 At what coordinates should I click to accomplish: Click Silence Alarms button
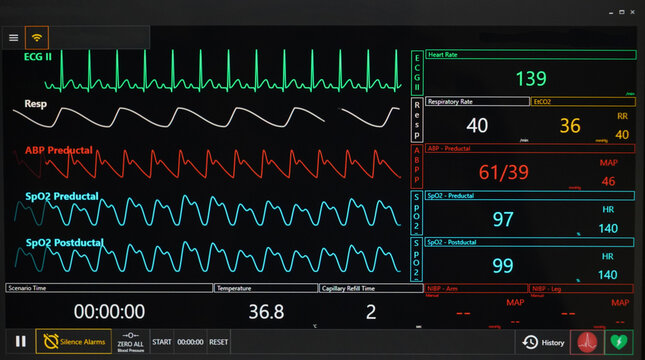click(x=74, y=341)
